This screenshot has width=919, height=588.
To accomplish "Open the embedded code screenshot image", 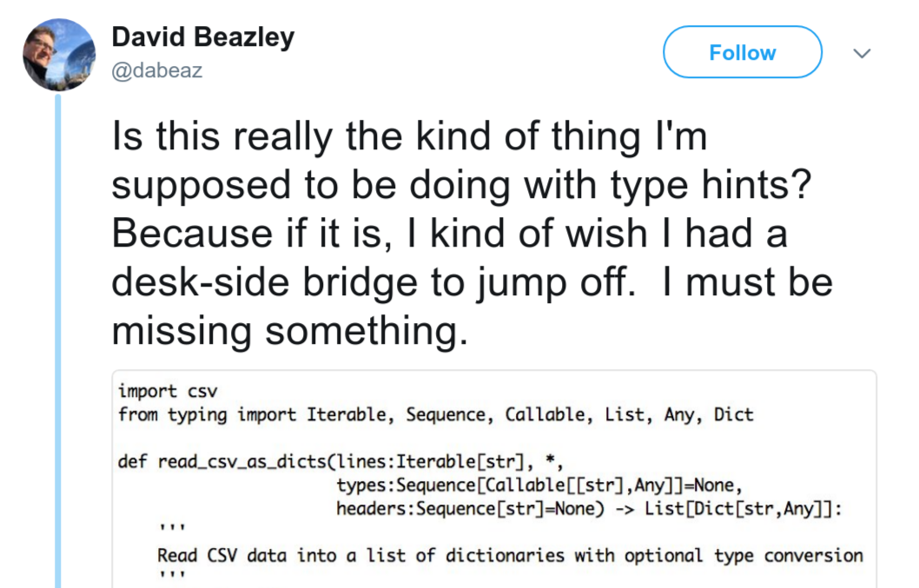I will (x=494, y=479).
